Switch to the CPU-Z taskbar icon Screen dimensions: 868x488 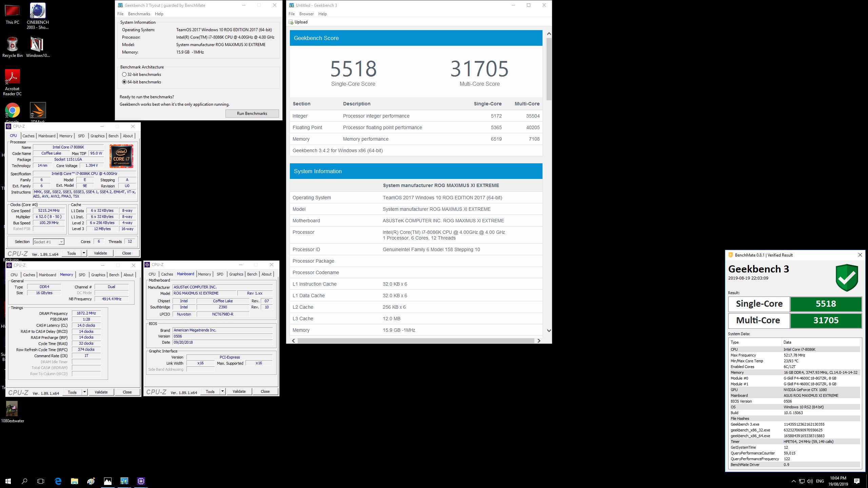point(141,481)
